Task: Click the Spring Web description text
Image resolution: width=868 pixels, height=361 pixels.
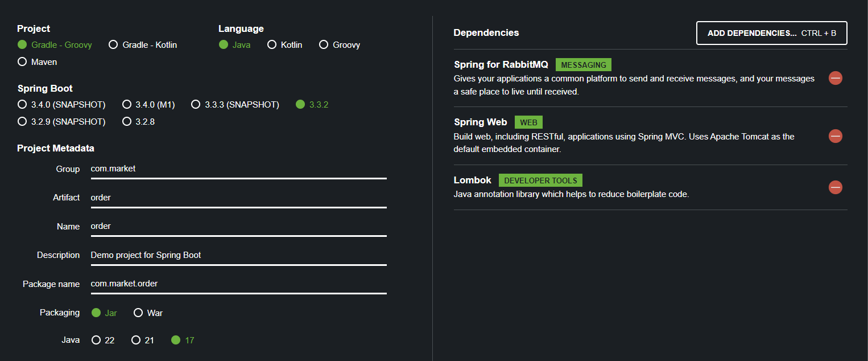Action: tap(624, 143)
